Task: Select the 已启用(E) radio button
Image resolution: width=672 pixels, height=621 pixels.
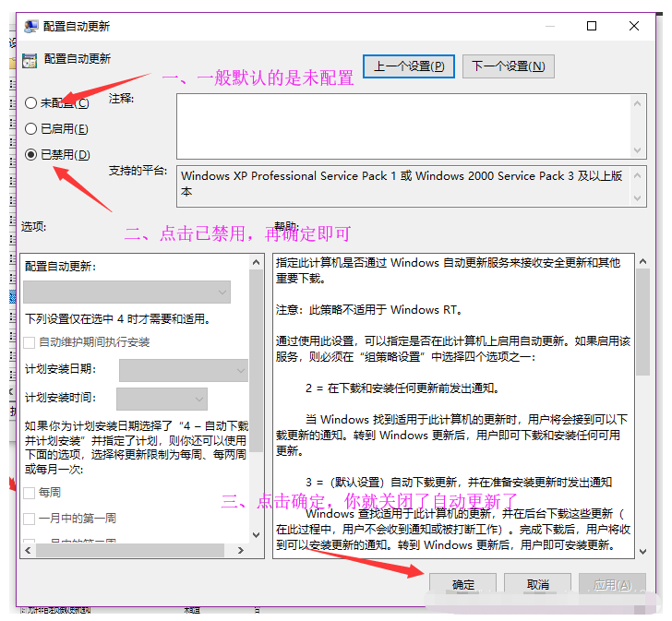Action: (31, 129)
